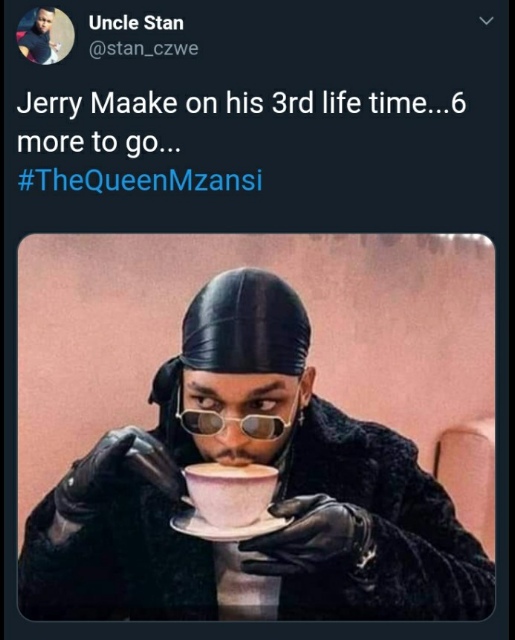Click the Uncle Stan display name

(x=136, y=23)
